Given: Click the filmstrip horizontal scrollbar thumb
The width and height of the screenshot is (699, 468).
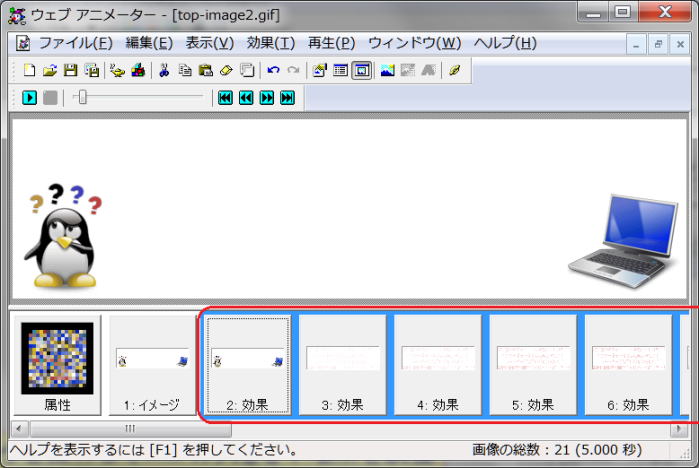Looking at the screenshot, I should pyautogui.click(x=130, y=429).
